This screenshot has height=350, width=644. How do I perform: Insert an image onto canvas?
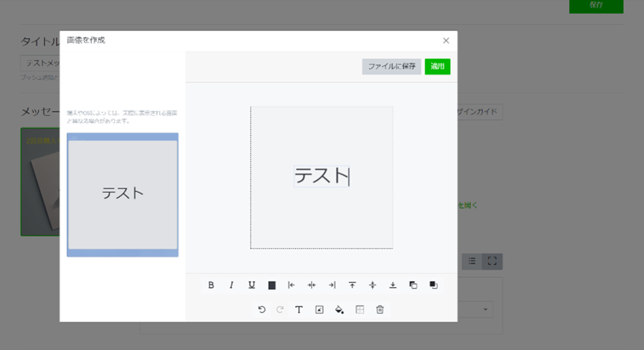(x=319, y=310)
